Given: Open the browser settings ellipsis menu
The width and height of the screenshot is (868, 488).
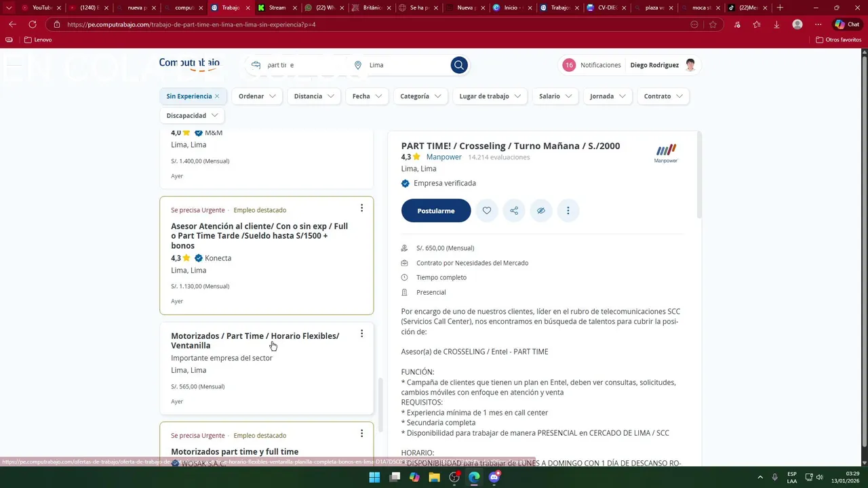Looking at the screenshot, I should pos(818,24).
